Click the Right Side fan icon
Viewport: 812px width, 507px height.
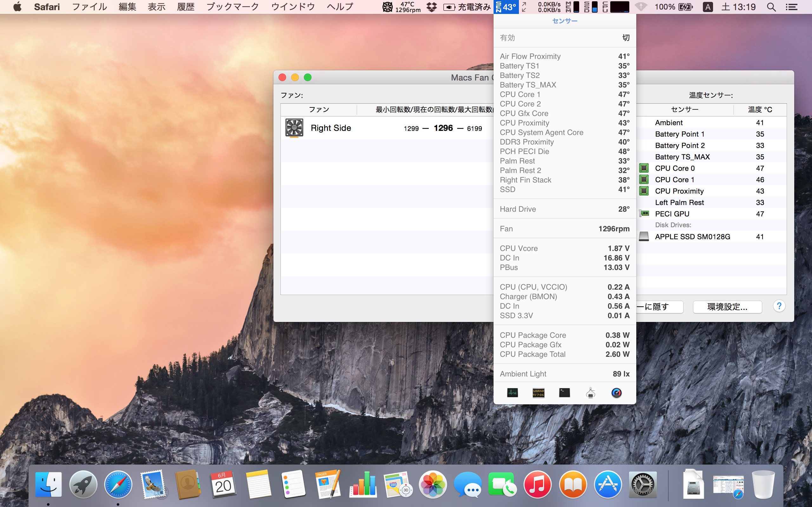(294, 128)
